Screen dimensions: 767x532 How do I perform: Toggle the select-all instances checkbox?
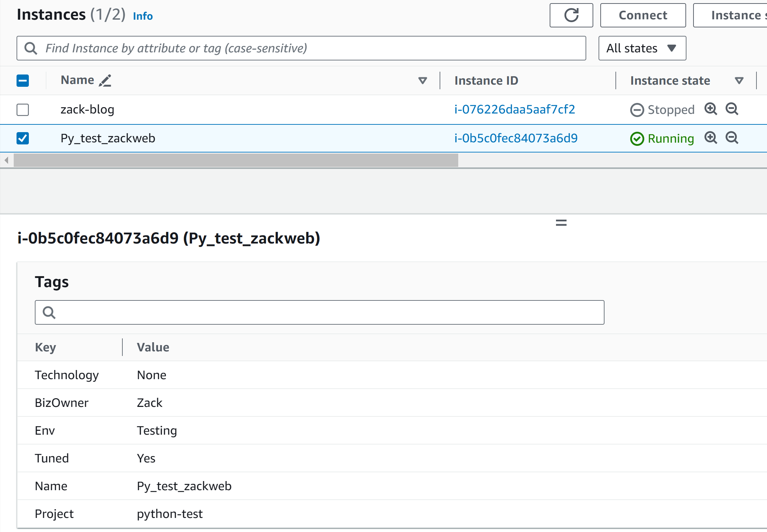tap(23, 80)
